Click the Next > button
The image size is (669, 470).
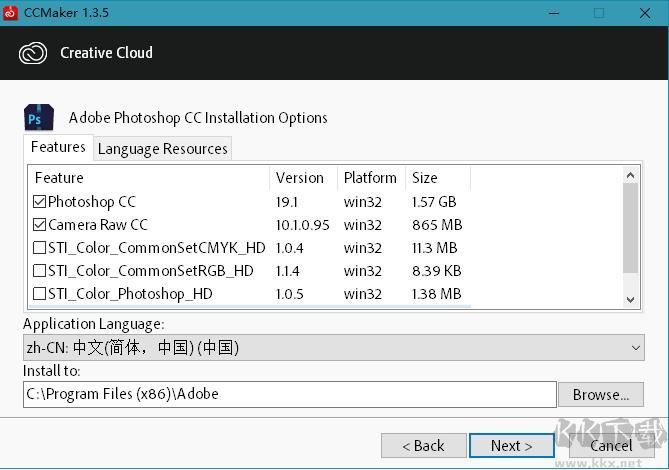(511, 445)
